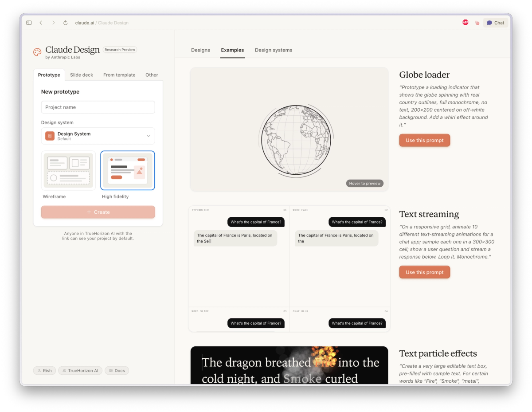Toggle the browser sidebar icon
Screen dimensions: 532x412
(x=29, y=23)
